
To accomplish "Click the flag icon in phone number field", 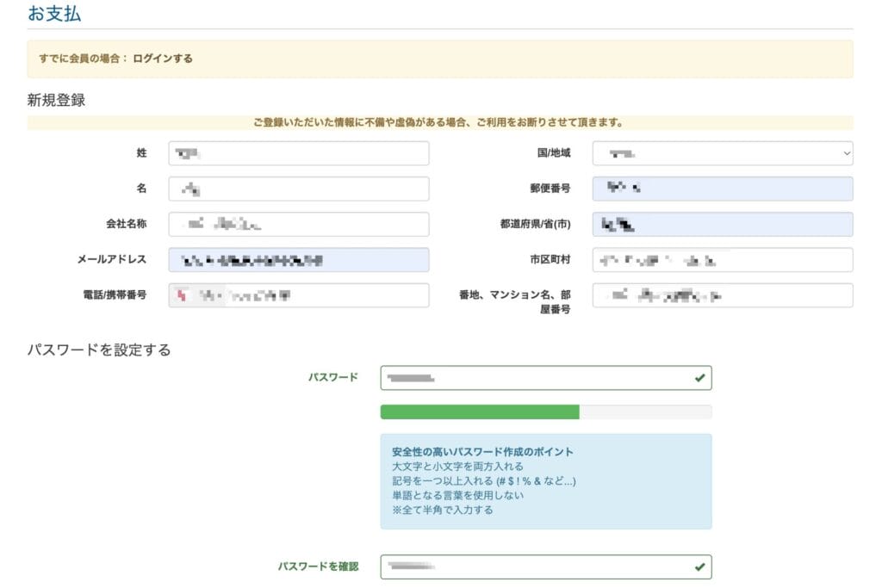I will (x=181, y=295).
